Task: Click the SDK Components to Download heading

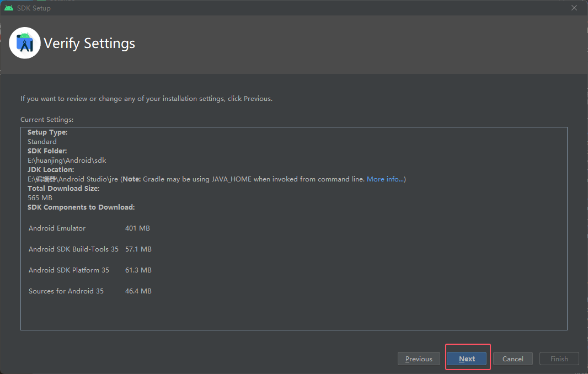Action: point(81,207)
